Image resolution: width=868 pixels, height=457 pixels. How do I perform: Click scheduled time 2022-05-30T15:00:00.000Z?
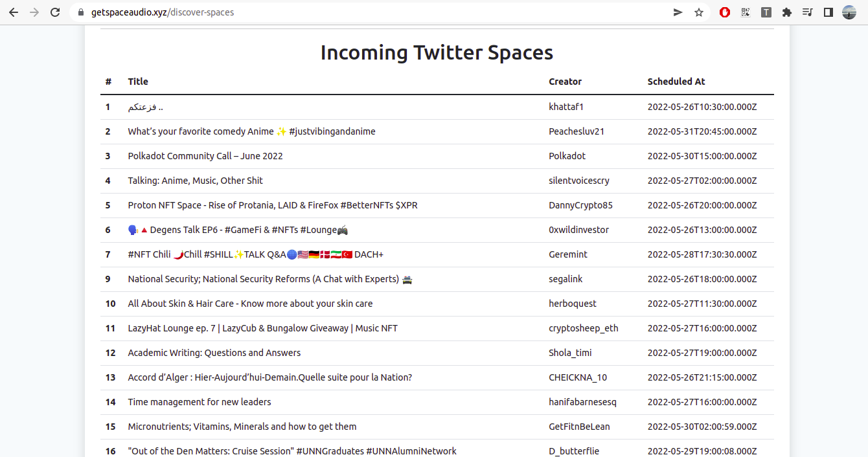[x=702, y=156]
